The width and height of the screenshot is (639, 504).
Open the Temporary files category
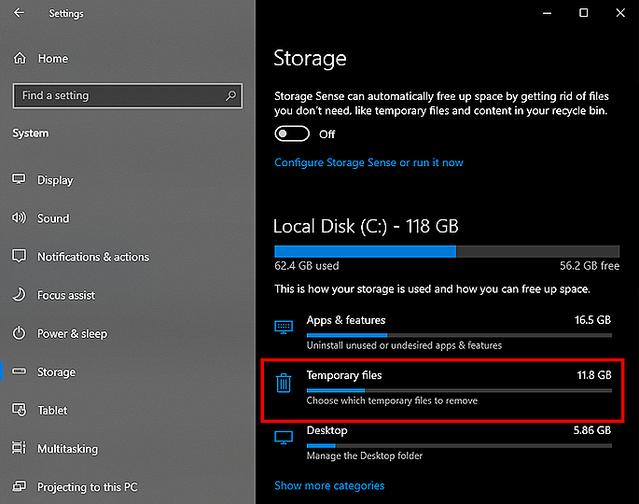click(443, 389)
